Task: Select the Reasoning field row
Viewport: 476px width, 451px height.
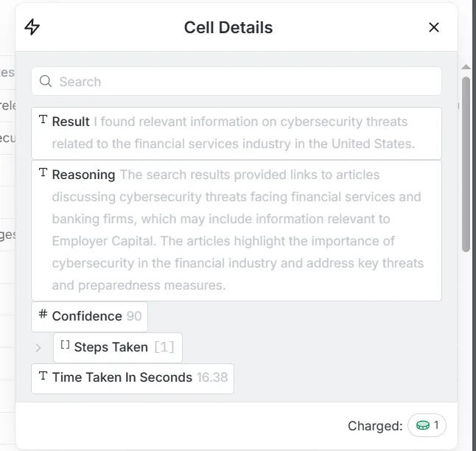Action: coord(237,231)
